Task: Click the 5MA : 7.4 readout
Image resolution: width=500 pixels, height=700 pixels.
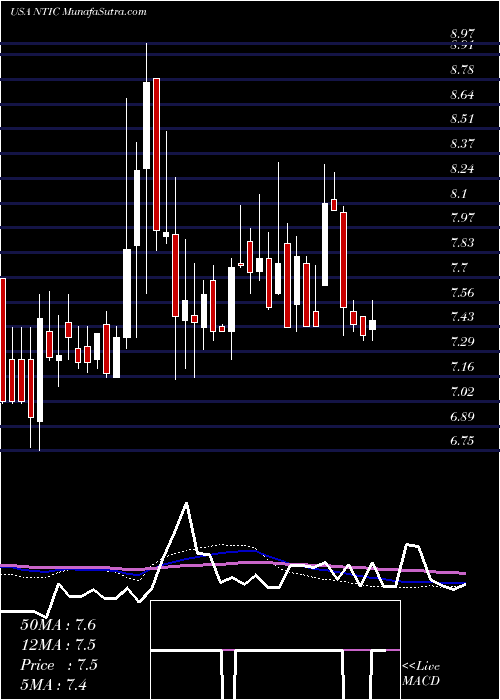Action: (x=54, y=684)
